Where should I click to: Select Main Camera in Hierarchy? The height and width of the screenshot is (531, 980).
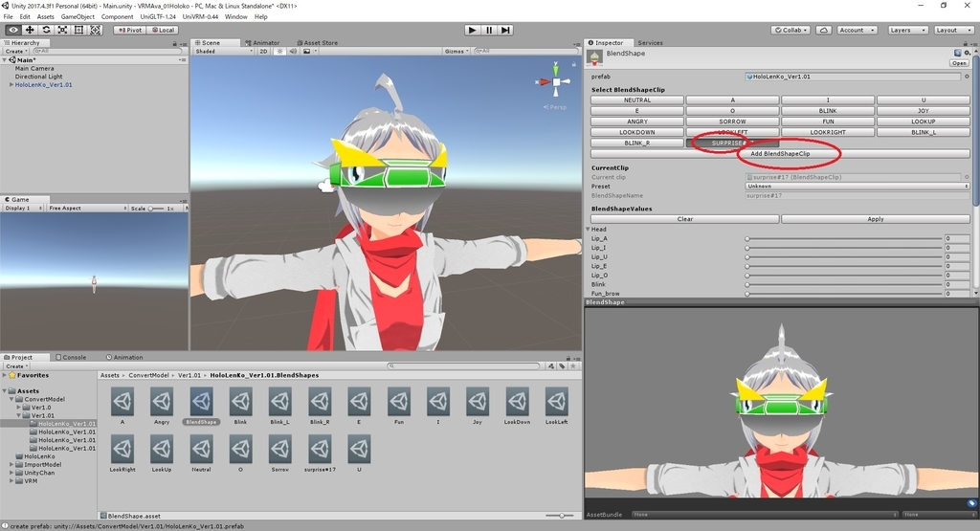[x=34, y=68]
